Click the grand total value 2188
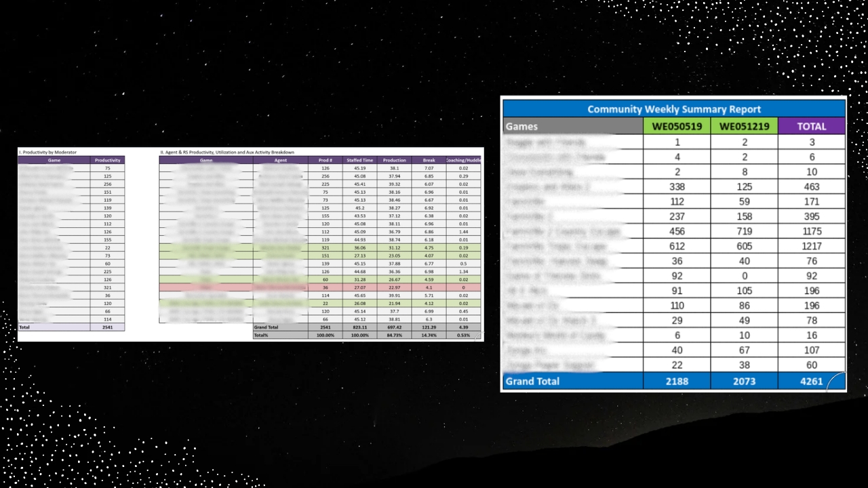 click(677, 382)
